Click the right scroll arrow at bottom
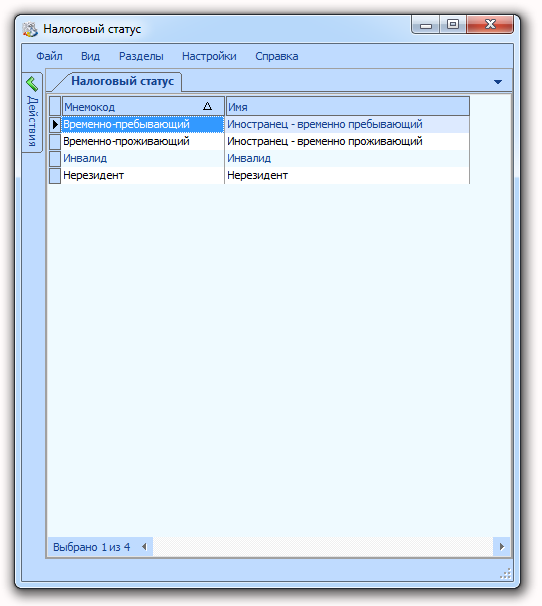Viewport: 542px width, 606px height. (x=502, y=546)
